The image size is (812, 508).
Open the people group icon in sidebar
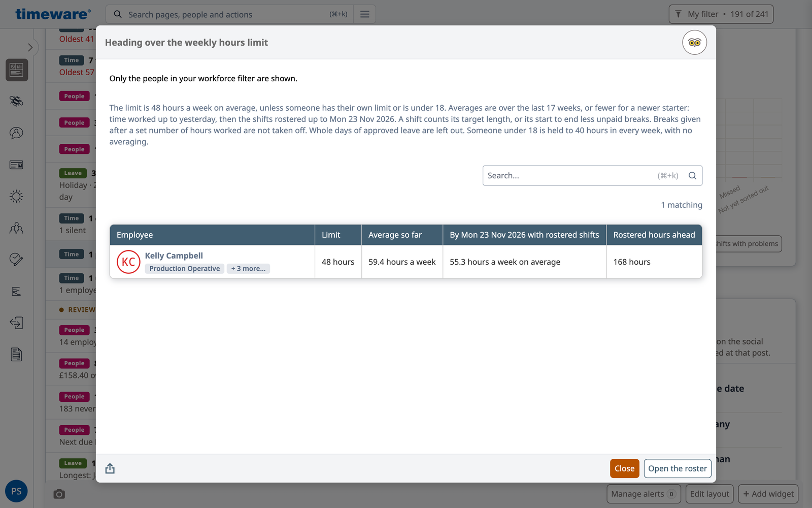tap(17, 228)
